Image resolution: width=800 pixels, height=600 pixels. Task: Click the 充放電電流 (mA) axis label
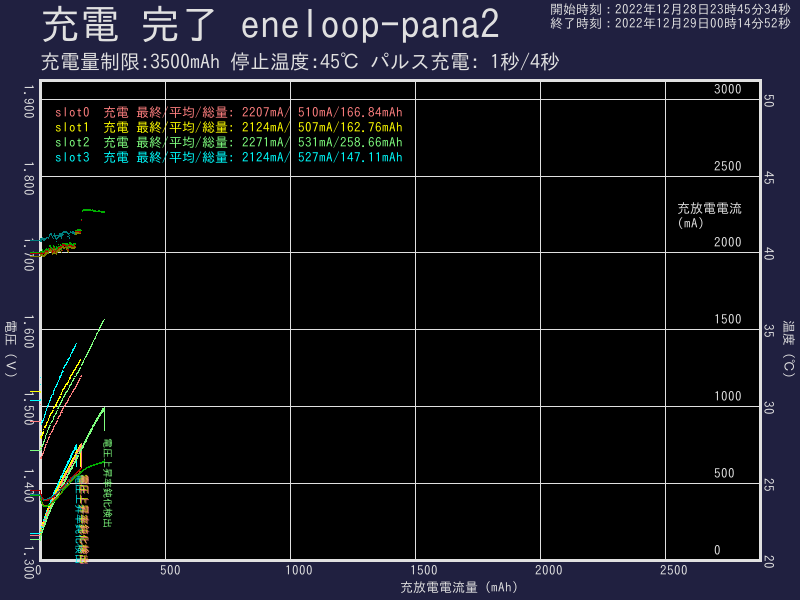709,215
